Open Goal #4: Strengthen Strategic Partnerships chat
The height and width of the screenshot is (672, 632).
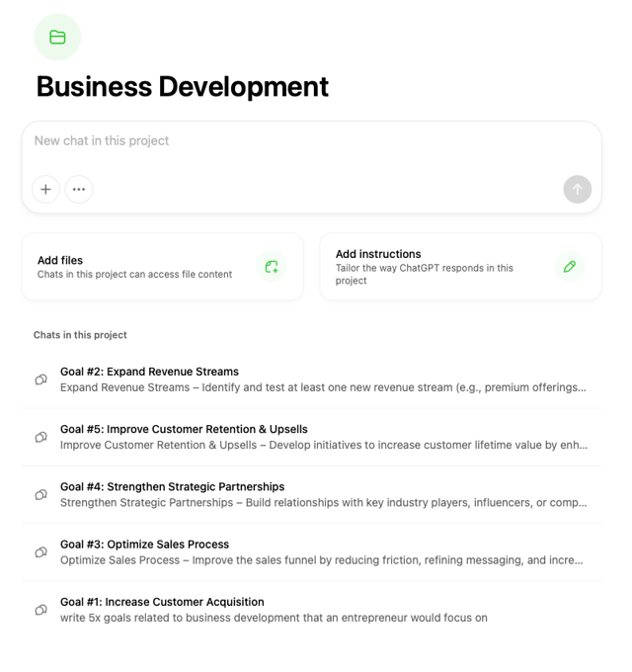[x=312, y=494]
